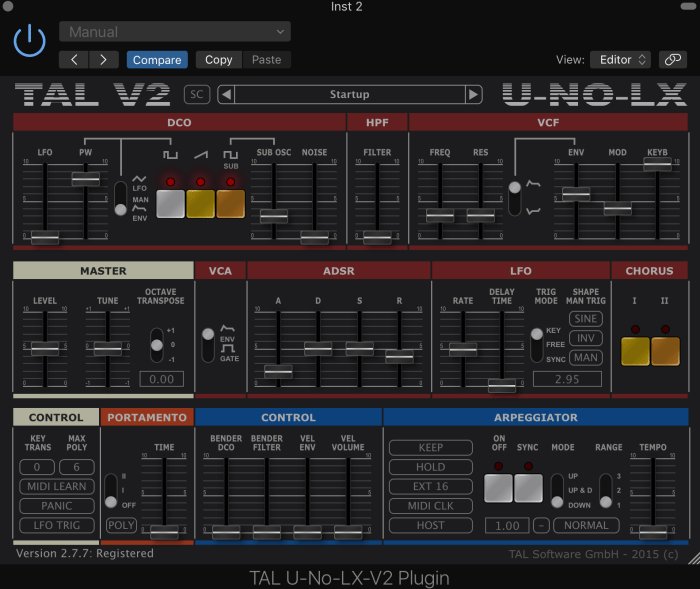Click the VCF FREQ slider handle
700x589 pixels.
(440, 215)
